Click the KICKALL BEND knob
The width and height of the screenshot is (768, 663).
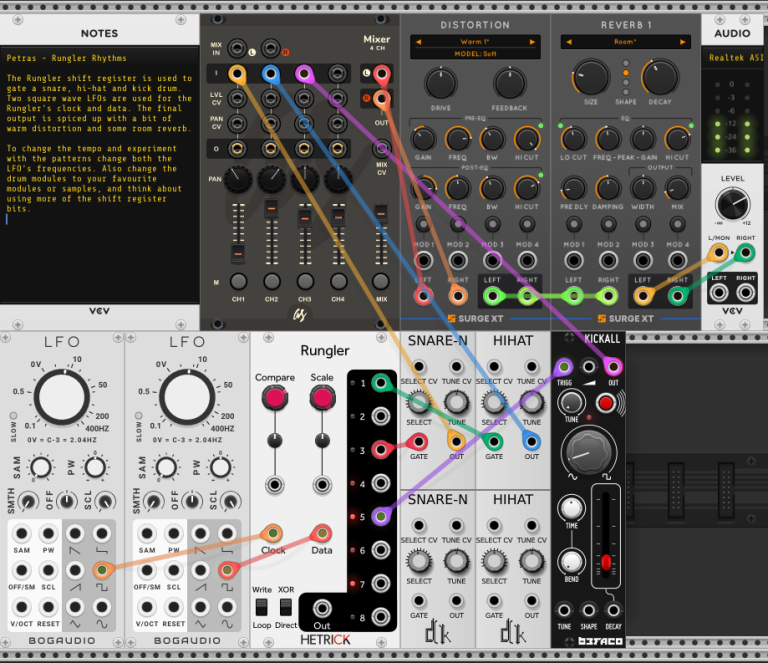(x=571, y=562)
